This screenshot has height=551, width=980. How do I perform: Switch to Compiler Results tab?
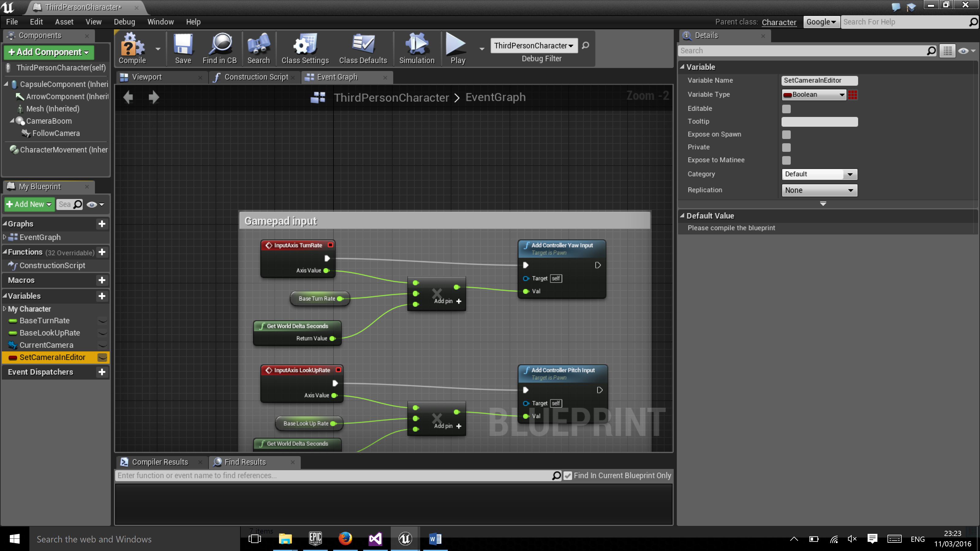[x=160, y=462]
